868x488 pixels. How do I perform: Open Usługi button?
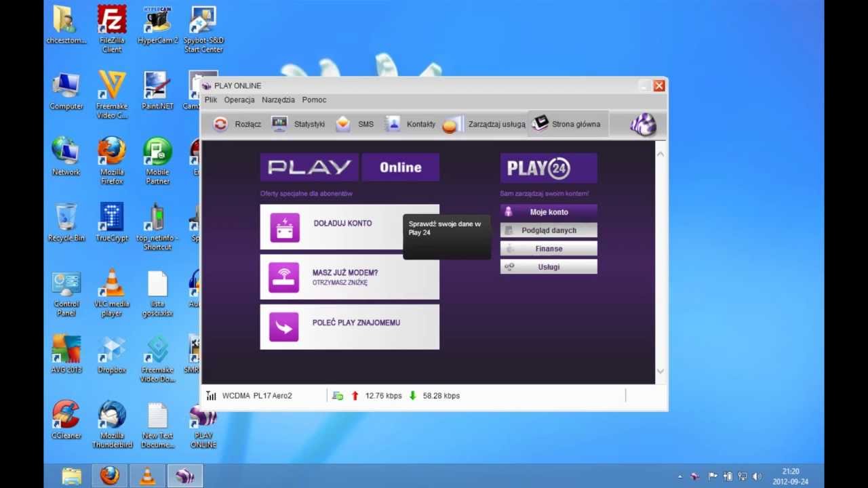(549, 267)
